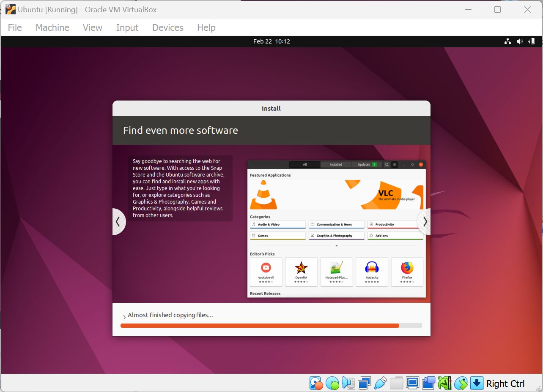Screen dimensions: 543x392
Task: Click the USB devices indicator
Action: pyautogui.click(x=380, y=383)
